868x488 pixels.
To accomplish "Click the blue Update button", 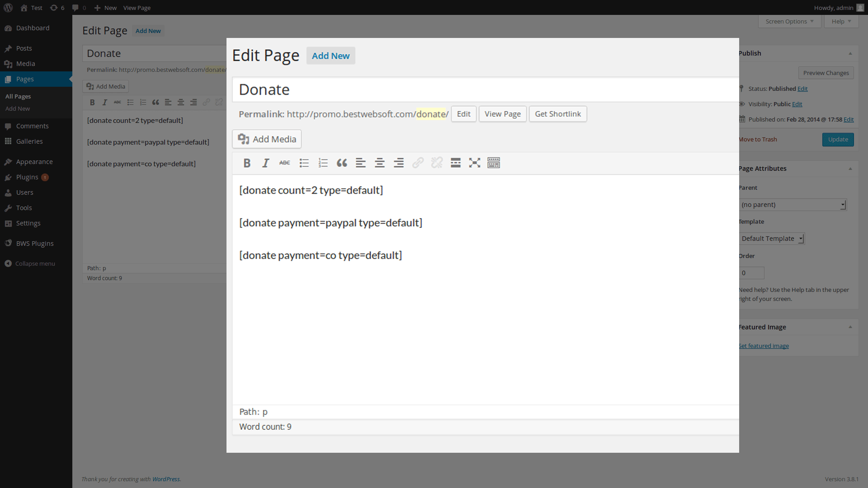I will pyautogui.click(x=838, y=140).
